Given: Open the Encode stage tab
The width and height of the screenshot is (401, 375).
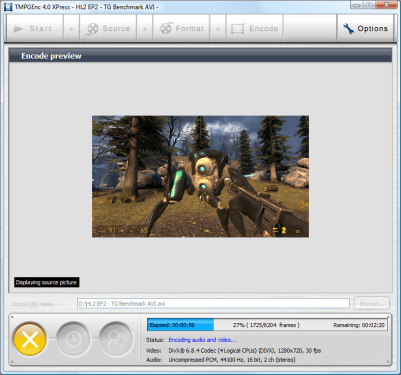Looking at the screenshot, I should tap(255, 29).
